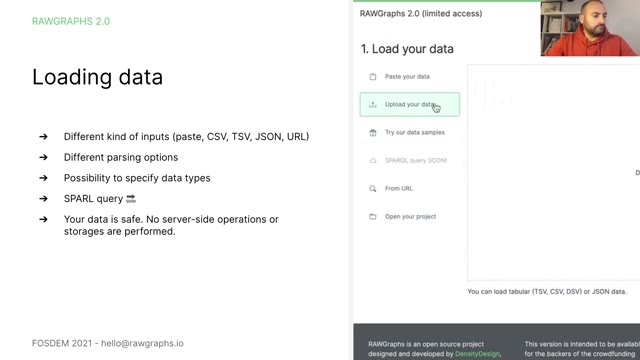Select Paste your data option

pos(409,77)
